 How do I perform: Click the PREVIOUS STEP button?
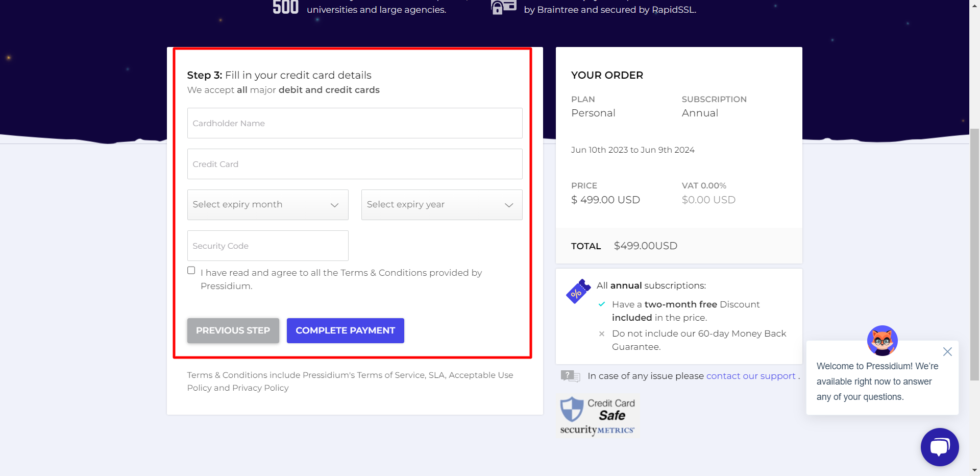point(233,330)
